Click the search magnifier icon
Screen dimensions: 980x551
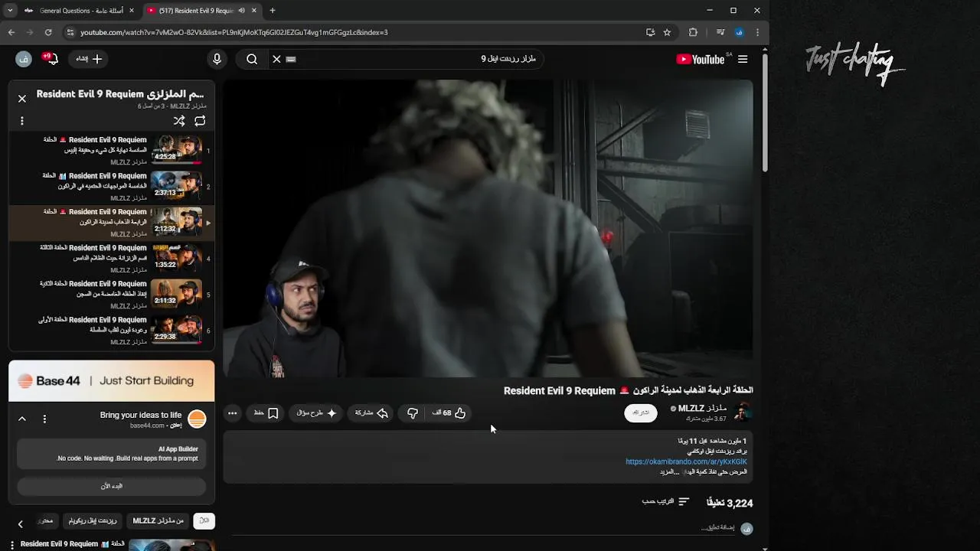pyautogui.click(x=252, y=59)
